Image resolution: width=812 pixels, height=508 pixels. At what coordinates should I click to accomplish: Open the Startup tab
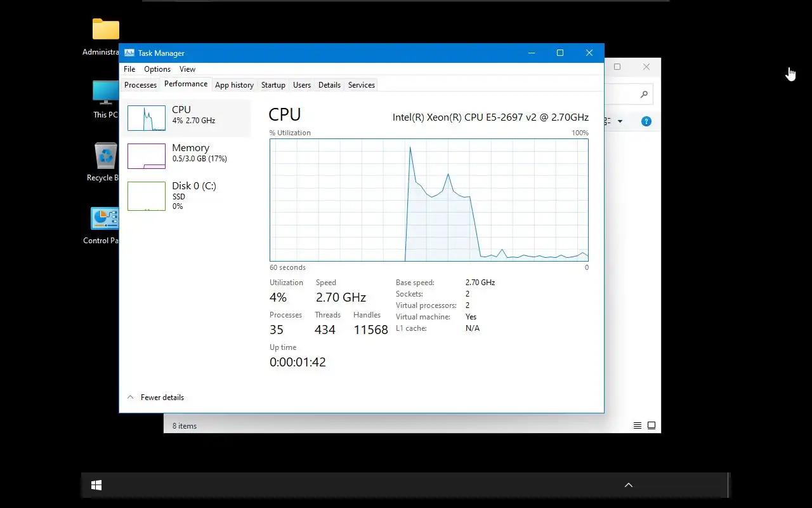[273, 85]
